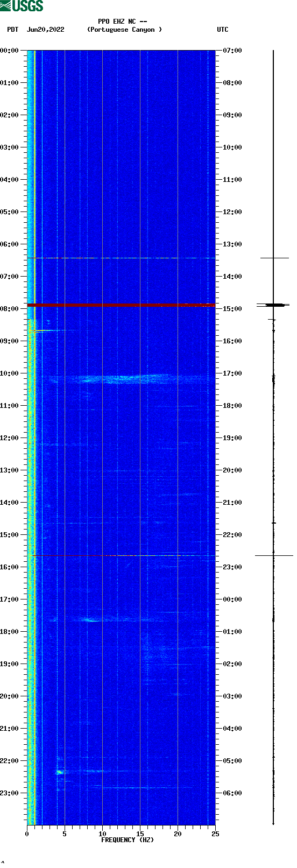Click the frequency axis tick '0'
Image resolution: width=297 pixels, height=868 pixels.
click(27, 834)
